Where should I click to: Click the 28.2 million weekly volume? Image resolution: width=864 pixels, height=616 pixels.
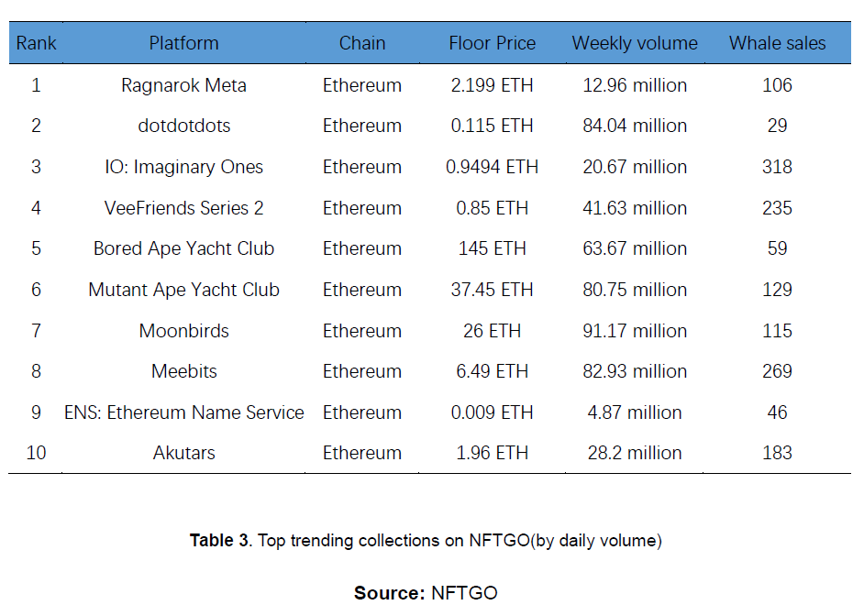tap(635, 453)
